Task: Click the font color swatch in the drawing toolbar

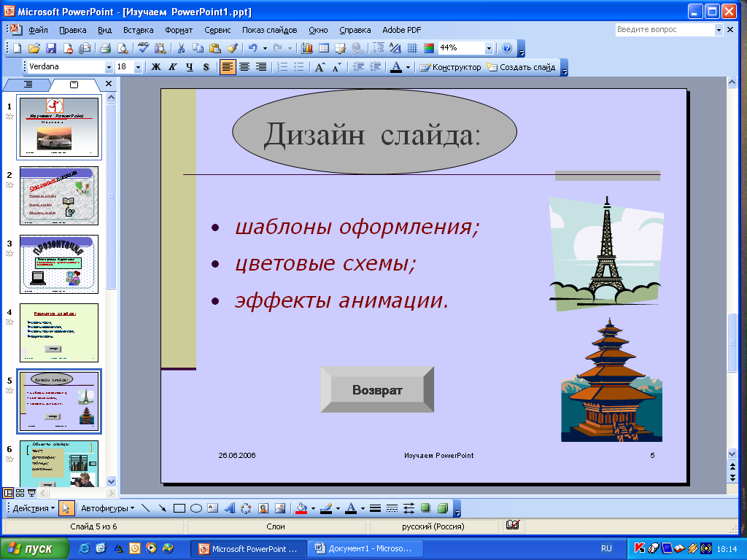Action: coord(351,508)
